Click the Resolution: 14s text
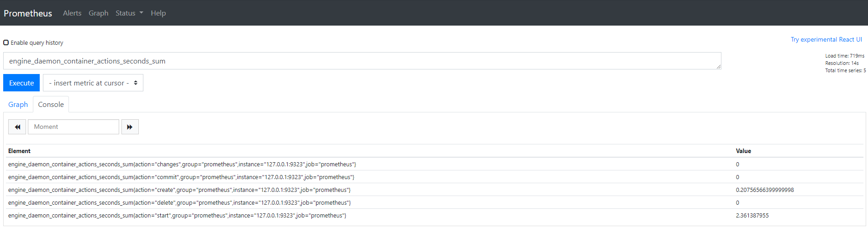868x228 pixels. click(842, 63)
